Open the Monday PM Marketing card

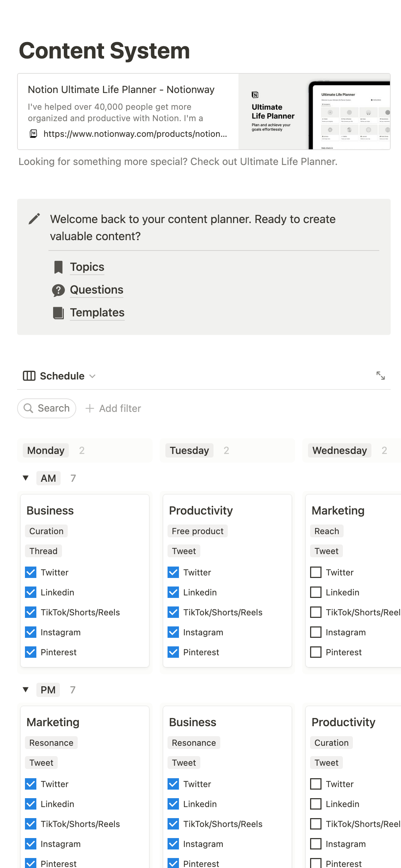point(53,722)
